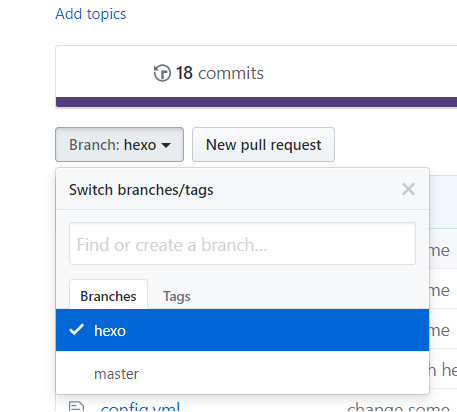The width and height of the screenshot is (457, 412).
Task: Click the commits history clock icon
Action: 162,73
